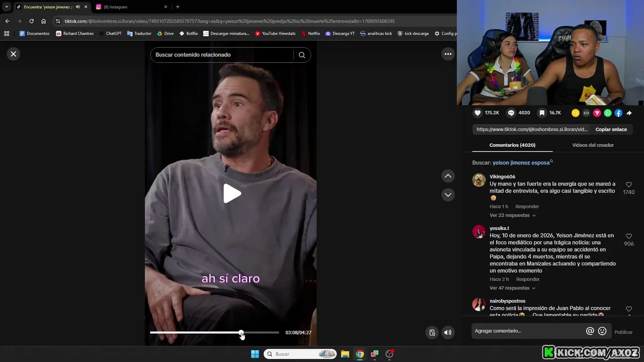
Task: Open File Explorer from taskbar
Action: tap(345, 354)
